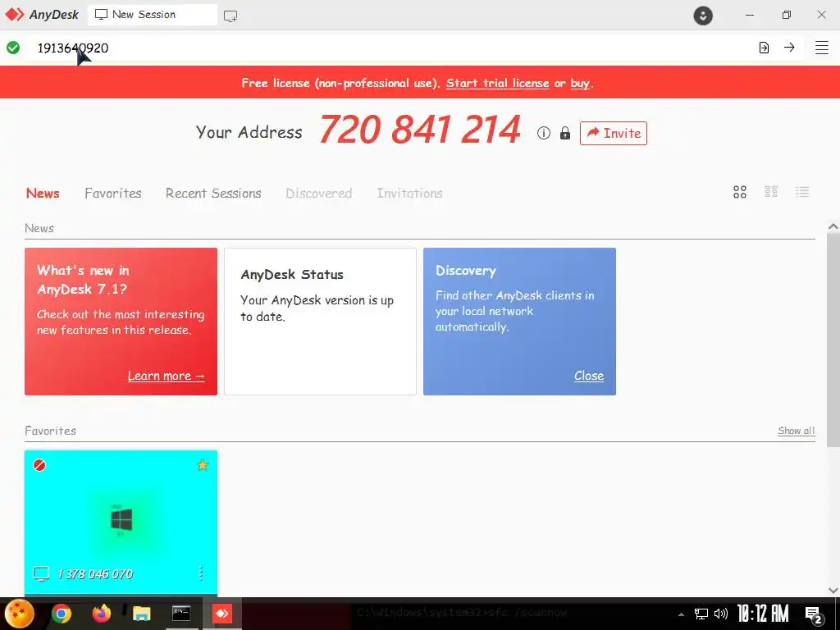The image size is (840, 630).
Task: Click Close on the Discovery card
Action: [589, 376]
